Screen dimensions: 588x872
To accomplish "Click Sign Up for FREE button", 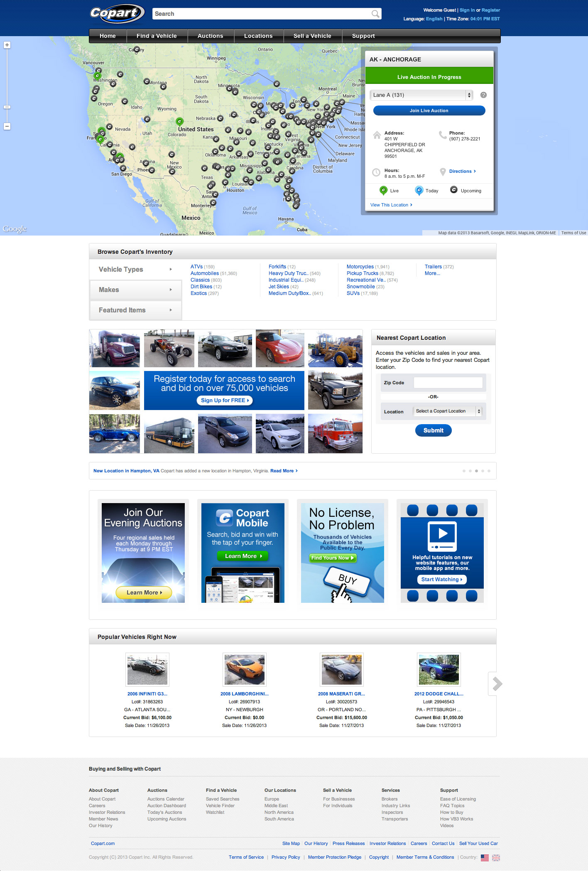I will (225, 400).
